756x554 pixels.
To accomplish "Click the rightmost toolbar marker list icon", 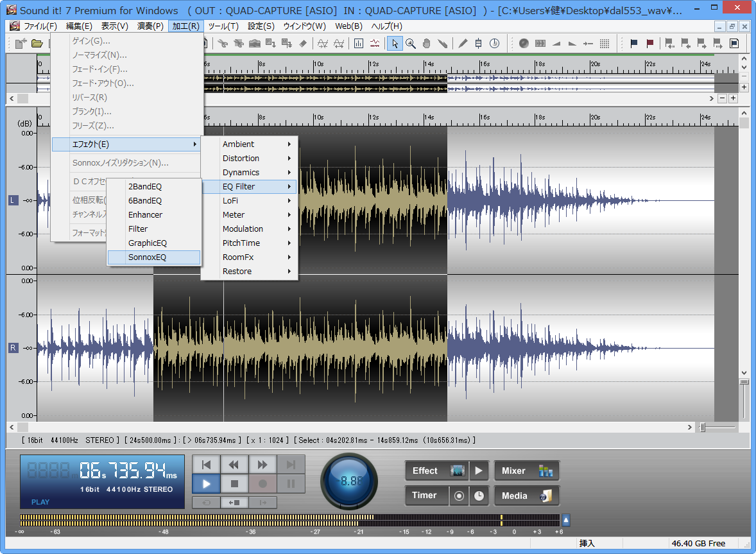I will 734,44.
